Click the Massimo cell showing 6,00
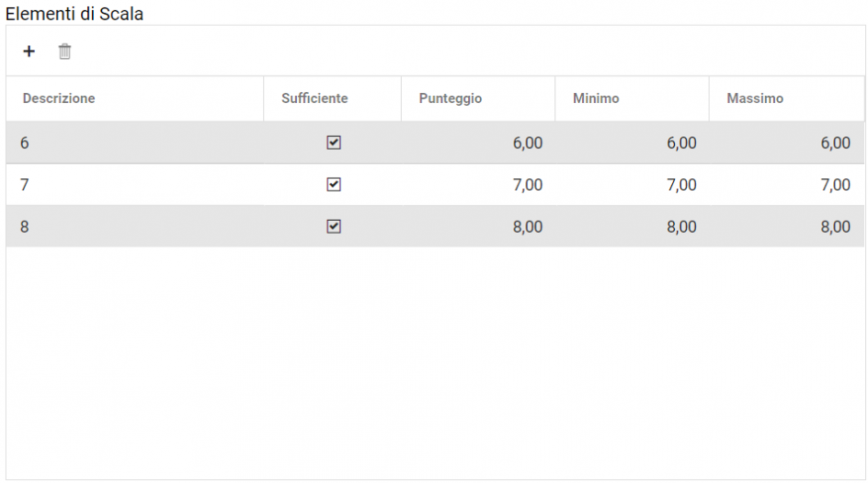 835,143
